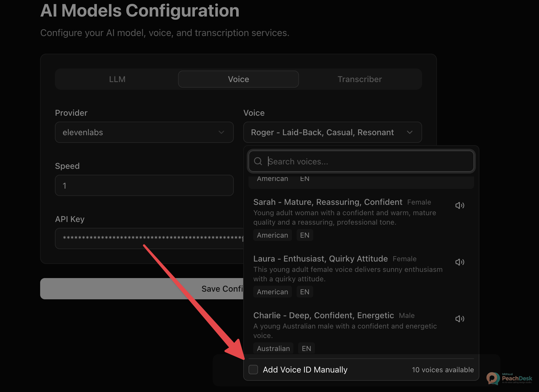This screenshot has width=539, height=392.
Task: Play the Laura voice preview
Action: point(460,262)
